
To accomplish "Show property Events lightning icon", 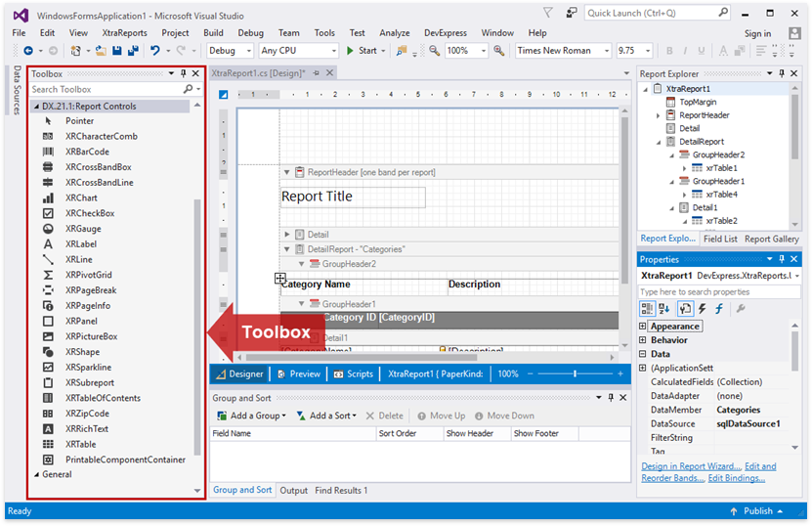I will [703, 309].
